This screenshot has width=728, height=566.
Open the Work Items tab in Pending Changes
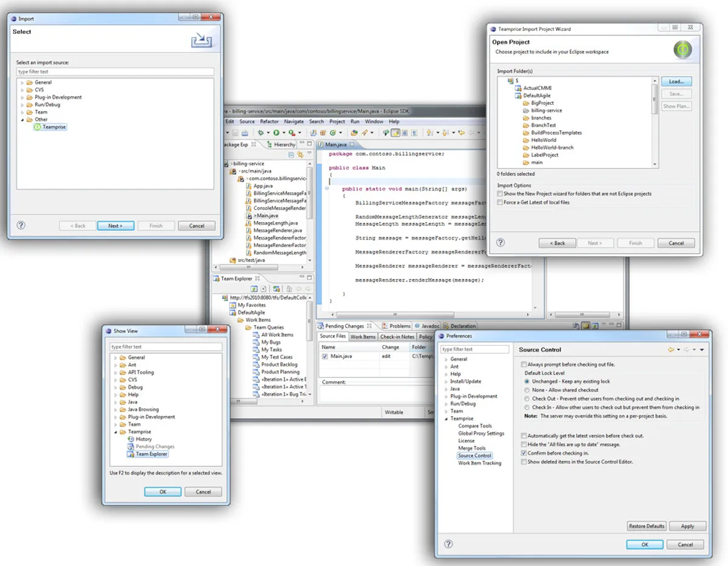click(x=363, y=337)
